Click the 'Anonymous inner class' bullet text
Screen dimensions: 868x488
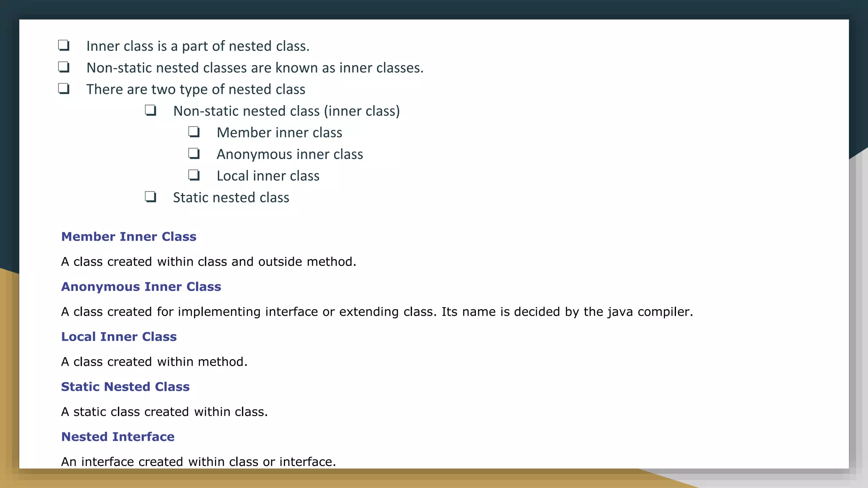(x=290, y=154)
